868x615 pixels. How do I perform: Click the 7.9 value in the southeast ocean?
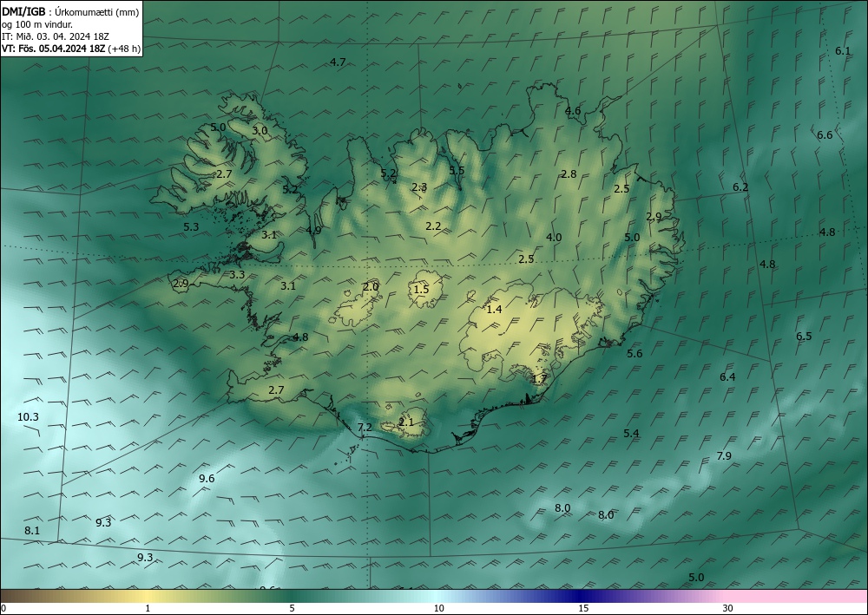click(724, 455)
